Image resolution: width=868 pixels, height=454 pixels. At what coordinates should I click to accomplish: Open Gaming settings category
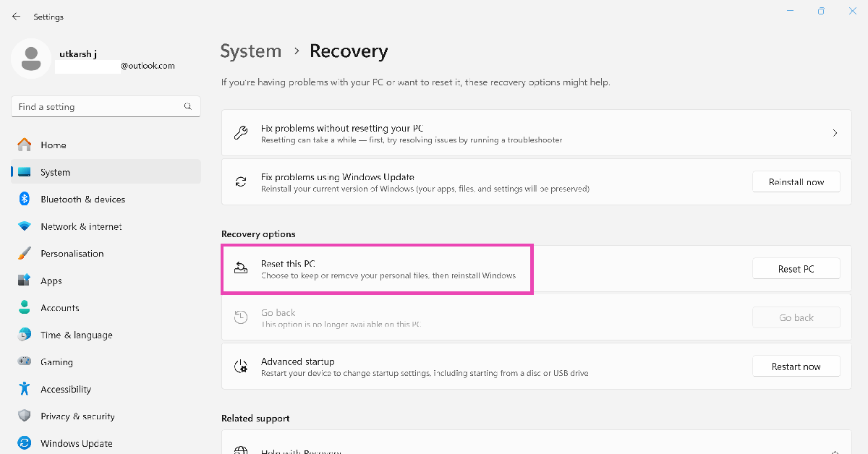coord(56,362)
